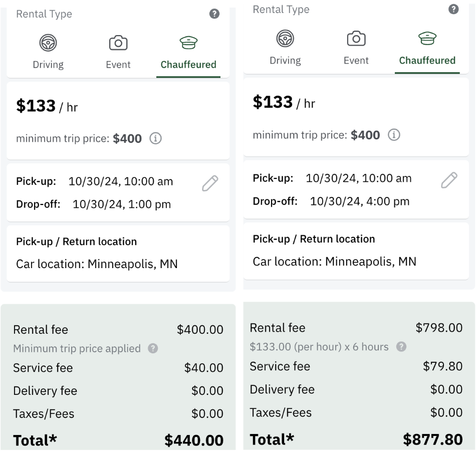The image size is (476, 452).
Task: Click the camera icon in left panel
Action: [x=118, y=43]
